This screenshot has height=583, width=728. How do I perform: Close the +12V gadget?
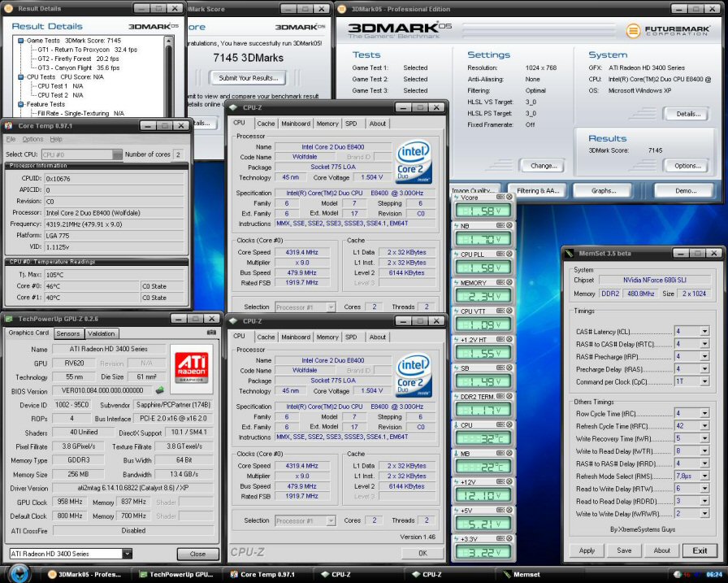point(509,481)
